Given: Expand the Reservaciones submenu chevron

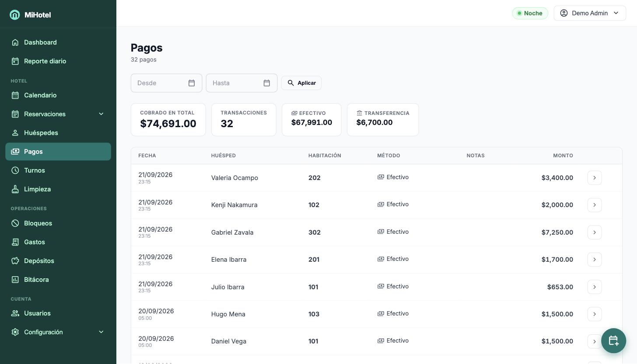Looking at the screenshot, I should [x=101, y=114].
